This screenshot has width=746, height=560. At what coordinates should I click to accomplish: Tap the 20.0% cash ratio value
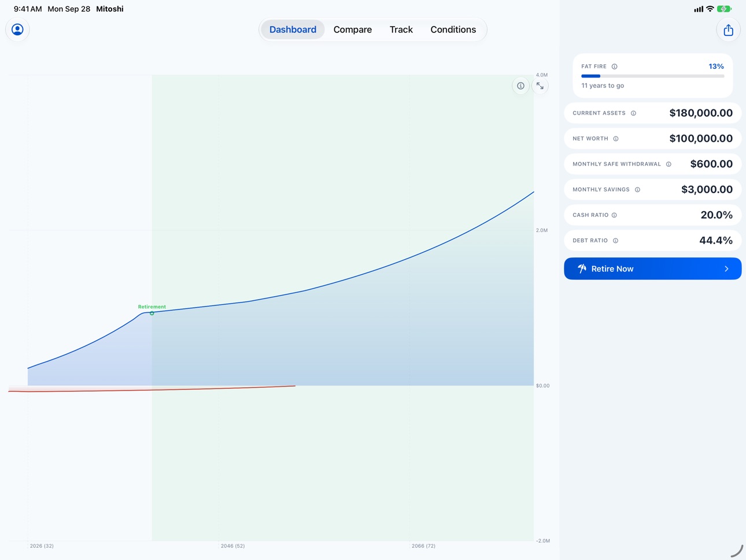pos(717,215)
